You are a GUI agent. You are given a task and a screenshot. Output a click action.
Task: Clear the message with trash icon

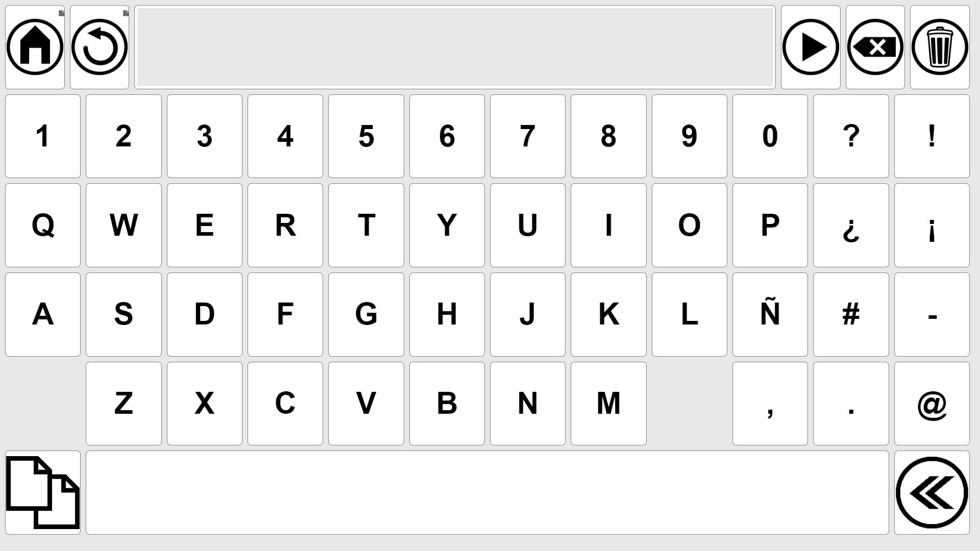pyautogui.click(x=940, y=47)
